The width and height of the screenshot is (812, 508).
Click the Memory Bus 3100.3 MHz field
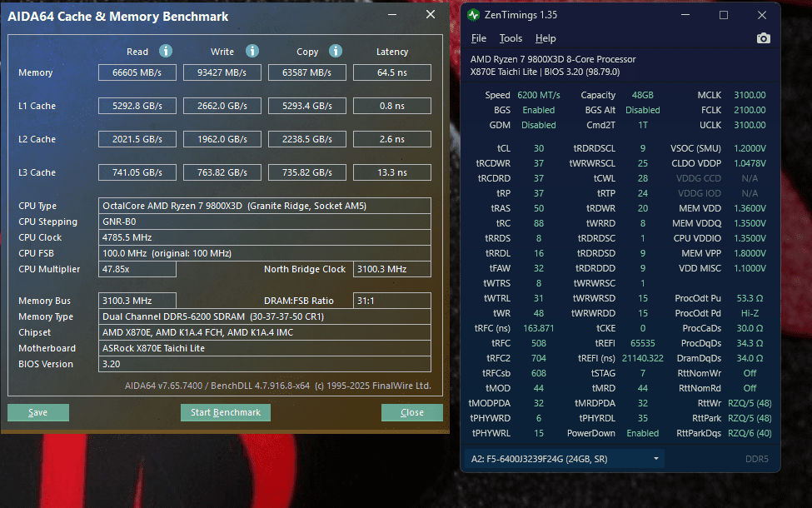click(137, 301)
